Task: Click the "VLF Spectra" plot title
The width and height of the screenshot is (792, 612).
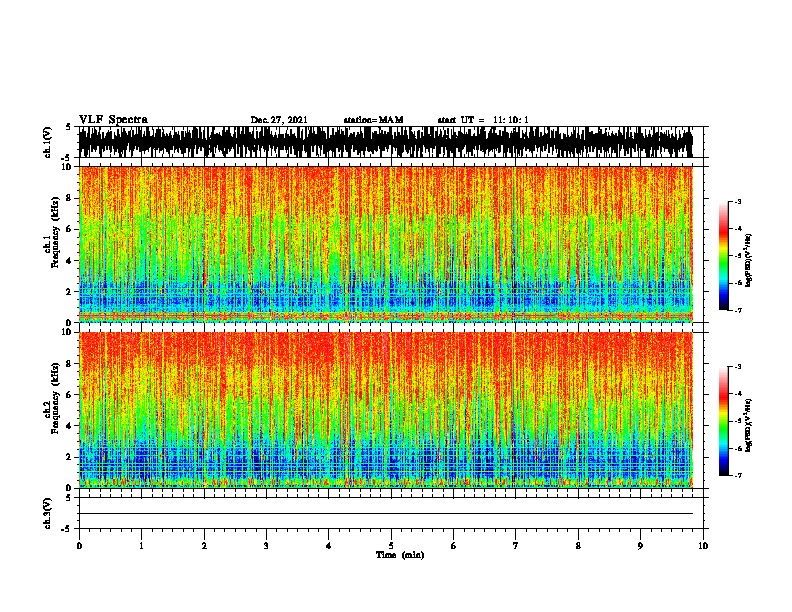Action: [113, 120]
